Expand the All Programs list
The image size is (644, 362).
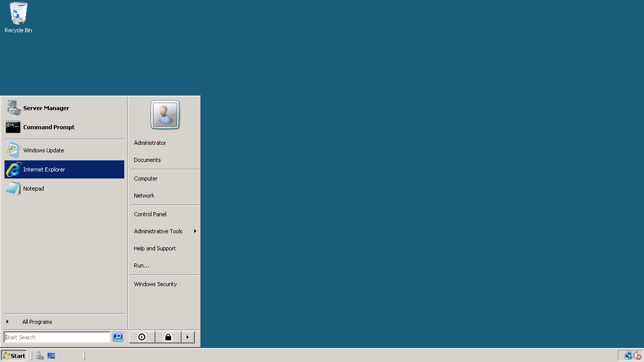point(37,322)
